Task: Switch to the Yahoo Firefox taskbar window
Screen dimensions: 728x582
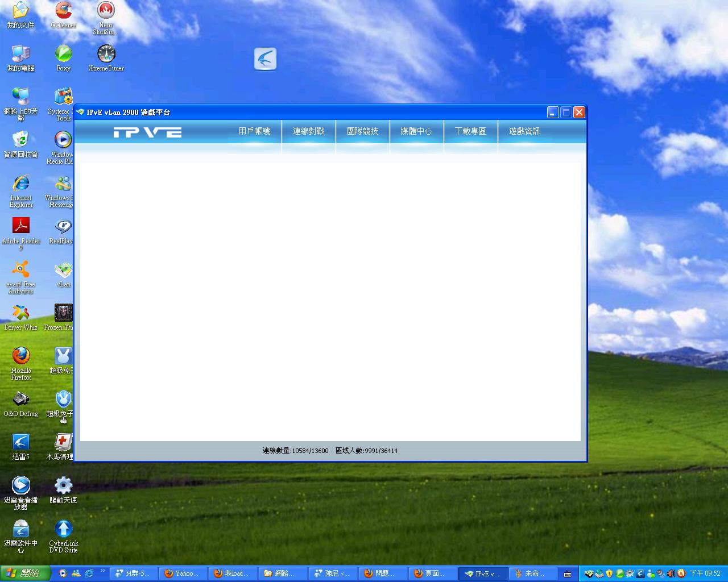Action: tap(183, 573)
